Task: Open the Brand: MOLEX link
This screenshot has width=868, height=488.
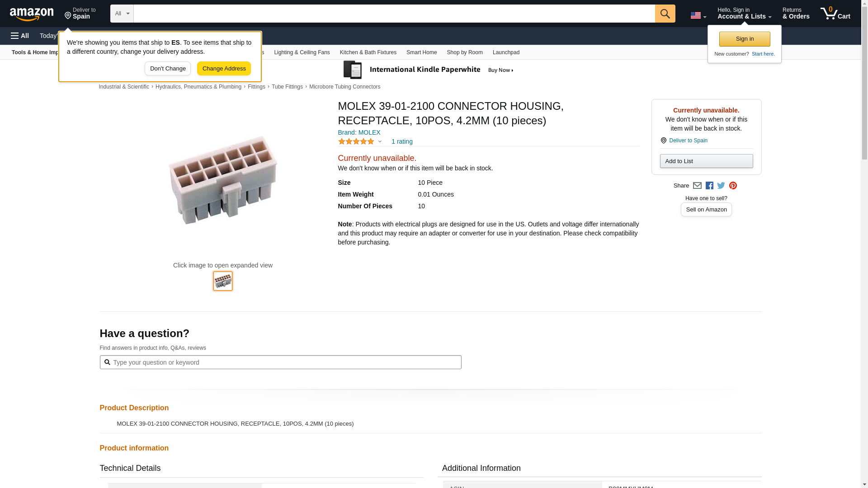Action: tap(359, 132)
